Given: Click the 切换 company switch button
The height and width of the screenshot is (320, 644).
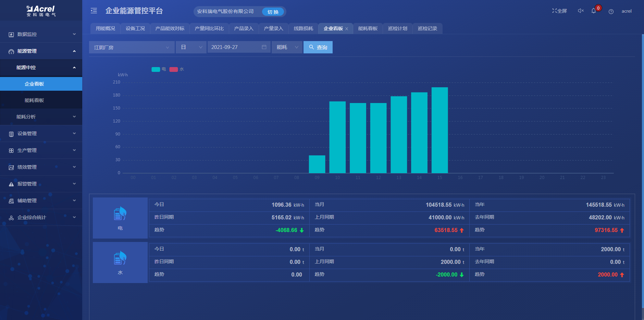Looking at the screenshot, I should (x=273, y=11).
